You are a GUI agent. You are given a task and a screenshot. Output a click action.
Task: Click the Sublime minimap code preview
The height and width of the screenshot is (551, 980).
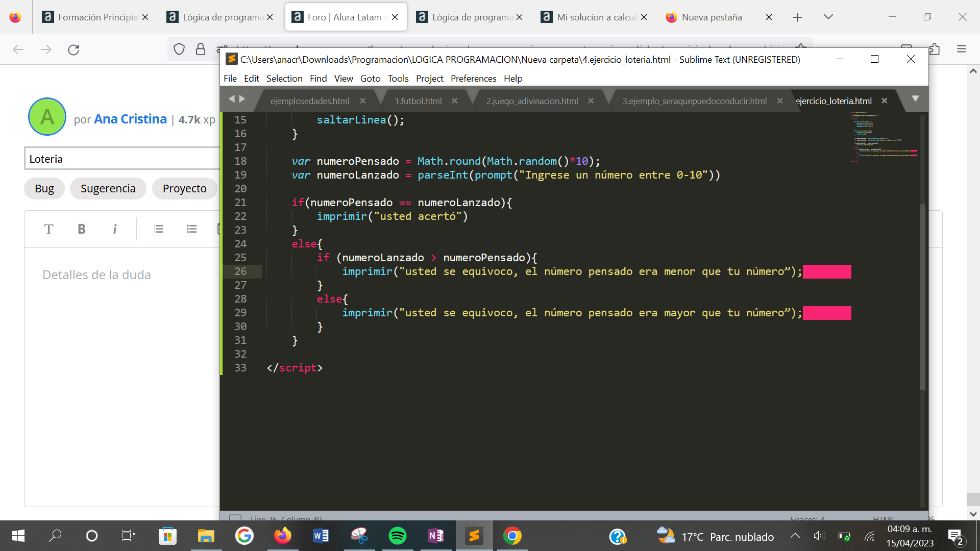(884, 137)
